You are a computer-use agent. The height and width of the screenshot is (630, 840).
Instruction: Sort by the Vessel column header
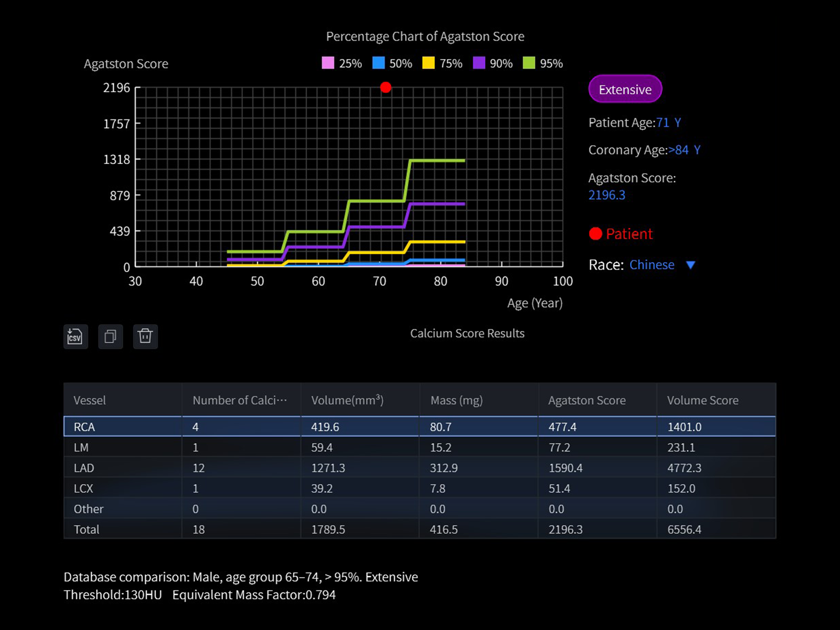pyautogui.click(x=123, y=400)
